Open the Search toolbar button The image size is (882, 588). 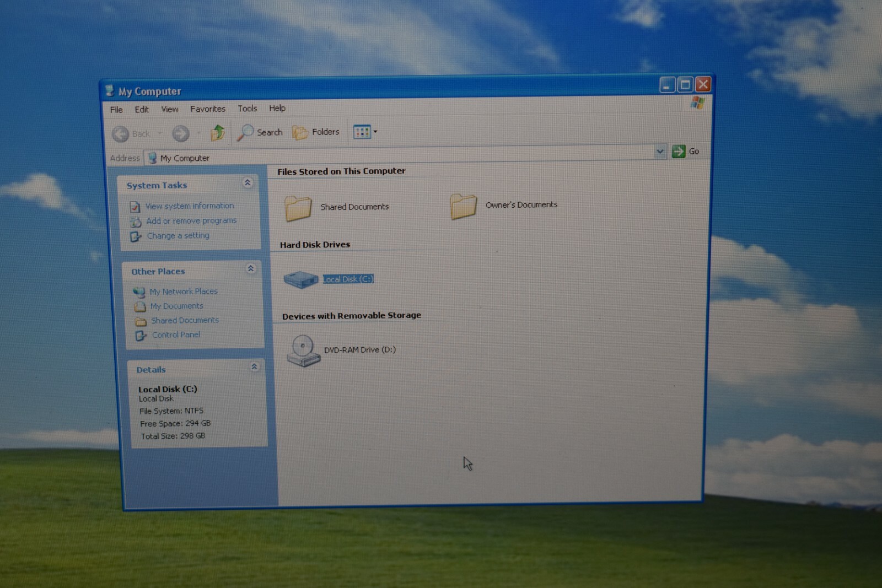pyautogui.click(x=260, y=132)
